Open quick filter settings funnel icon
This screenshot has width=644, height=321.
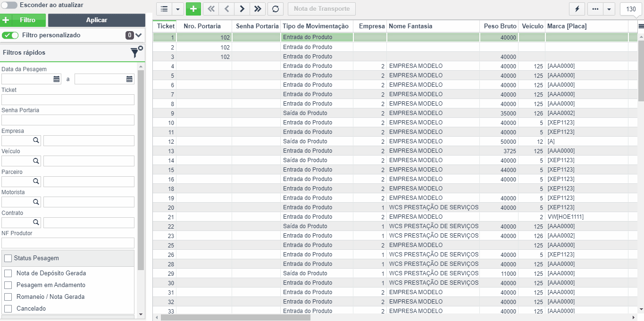(x=136, y=52)
